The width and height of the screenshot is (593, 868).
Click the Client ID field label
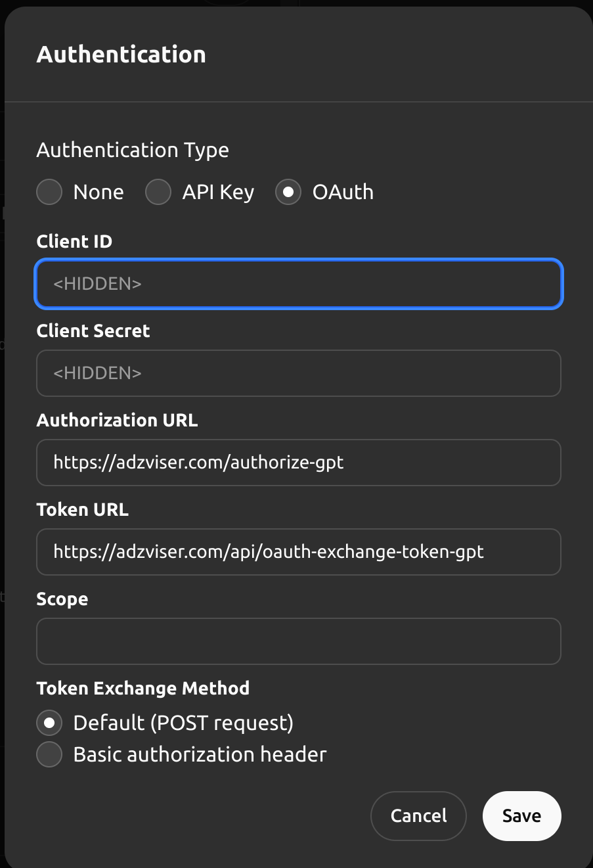point(74,241)
